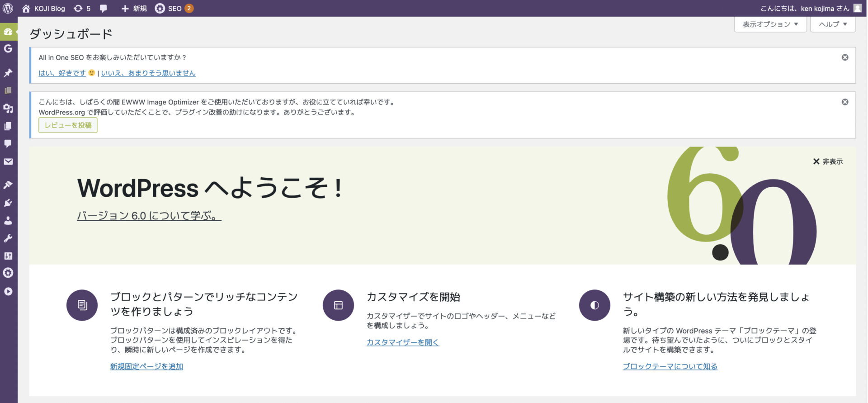Open Comments via the sidebar speech bubble icon

(x=8, y=144)
